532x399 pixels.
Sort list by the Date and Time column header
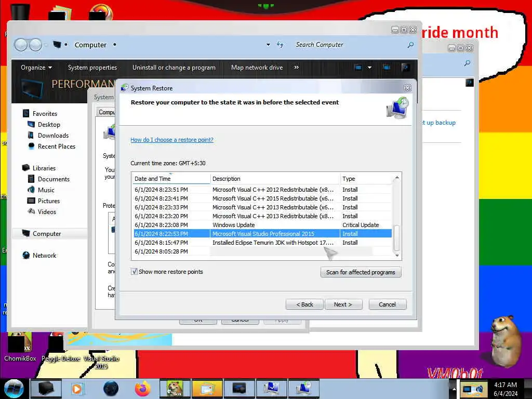(171, 179)
